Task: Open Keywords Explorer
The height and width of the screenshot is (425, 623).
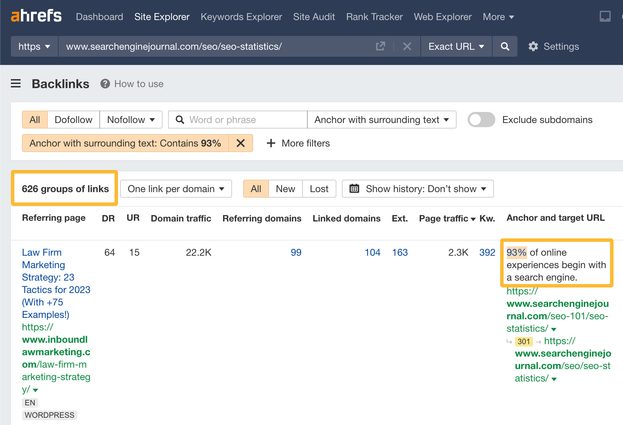Action: (x=241, y=17)
